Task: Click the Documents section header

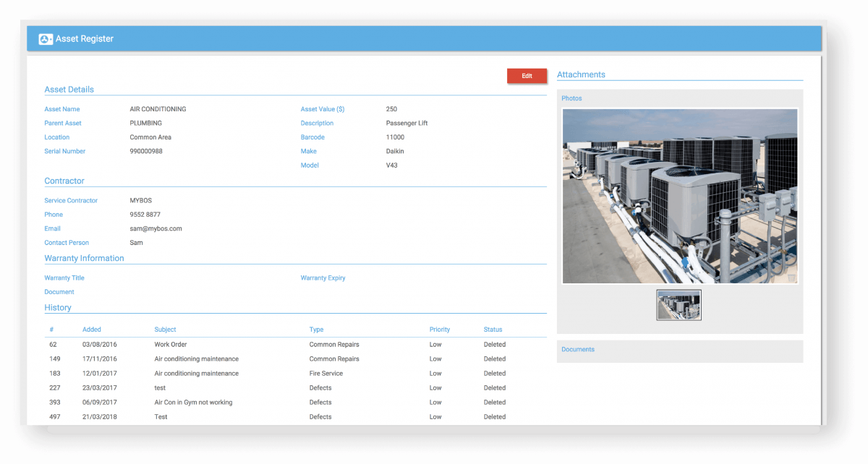Action: pos(578,349)
